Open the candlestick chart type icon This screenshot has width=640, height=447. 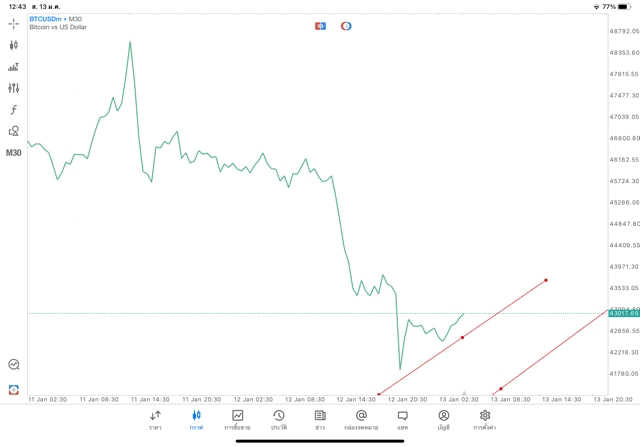coord(14,45)
